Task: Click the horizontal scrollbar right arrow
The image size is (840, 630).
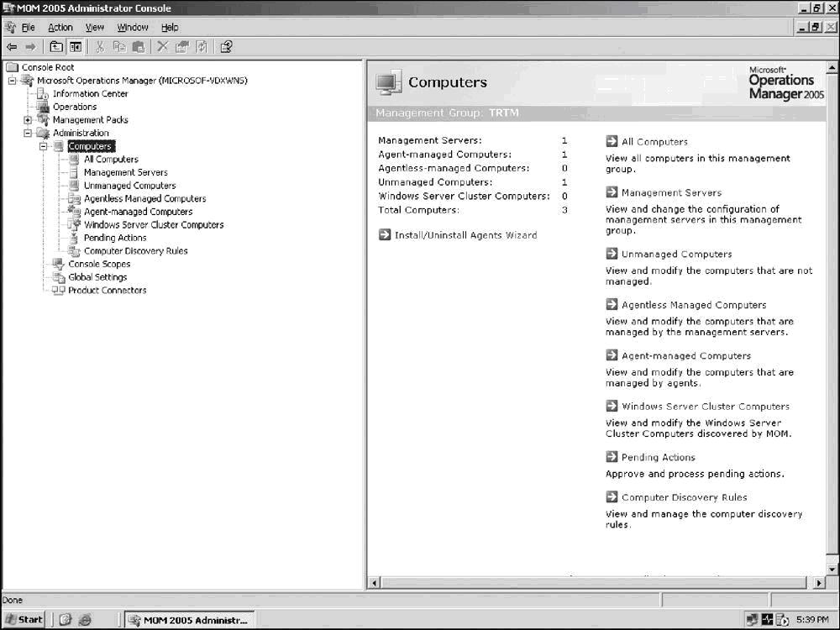Action: (x=820, y=582)
